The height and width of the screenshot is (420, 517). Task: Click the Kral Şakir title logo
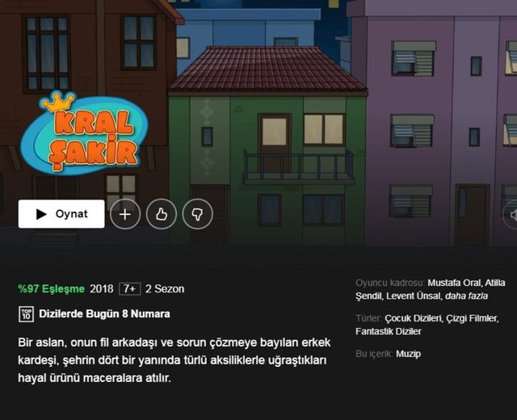point(84,132)
